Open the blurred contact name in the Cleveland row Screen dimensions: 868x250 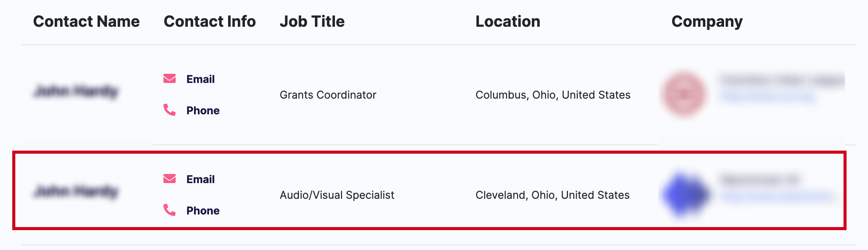tap(76, 192)
